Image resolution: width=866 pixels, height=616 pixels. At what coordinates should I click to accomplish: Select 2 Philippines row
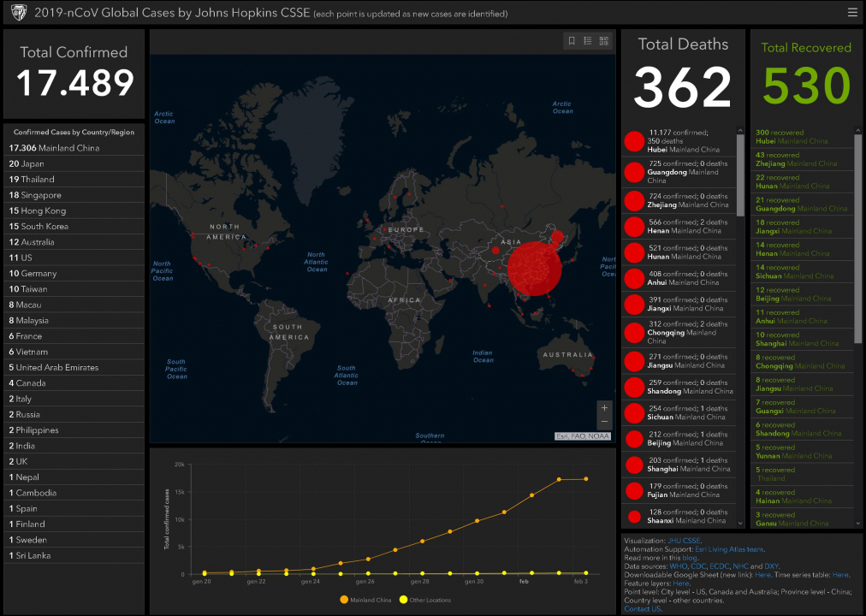click(74, 430)
